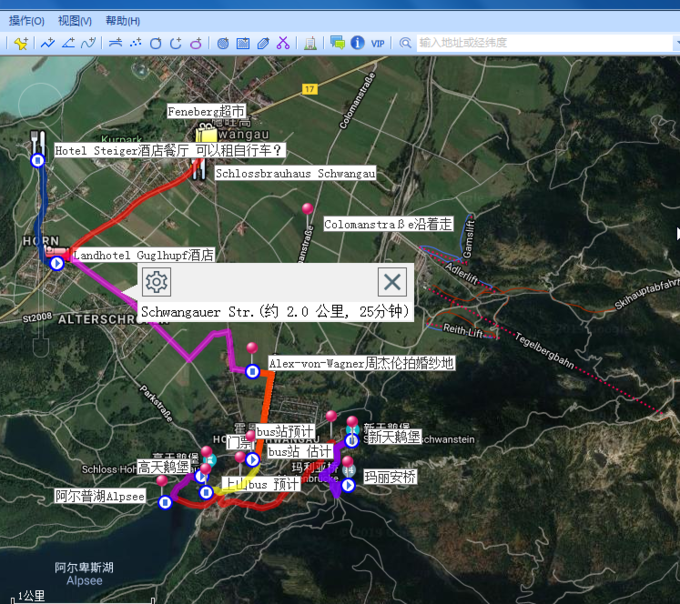The height and width of the screenshot is (604, 680).
Task: Click the scissors cut tool icon
Action: click(283, 43)
